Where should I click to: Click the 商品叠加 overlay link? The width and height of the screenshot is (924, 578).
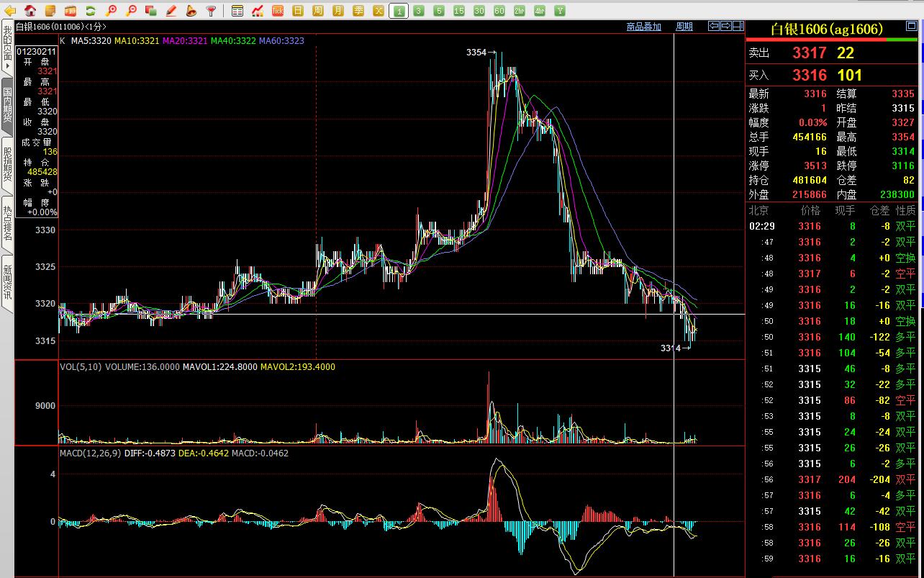pos(643,27)
